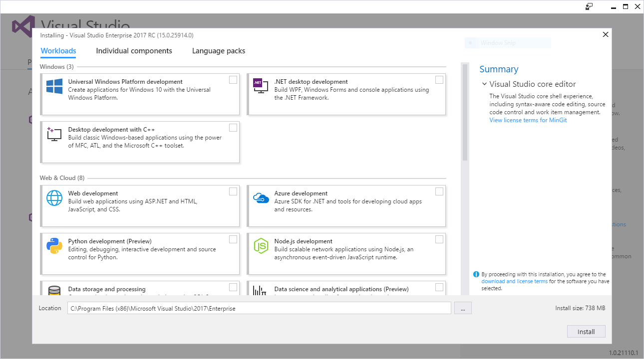644x359 pixels.
Task: Click the Data storage and processing title
Action: point(107,289)
